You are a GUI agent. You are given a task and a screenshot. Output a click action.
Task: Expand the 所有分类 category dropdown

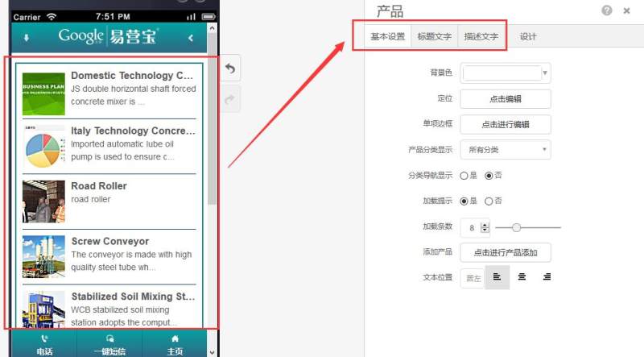pos(506,150)
